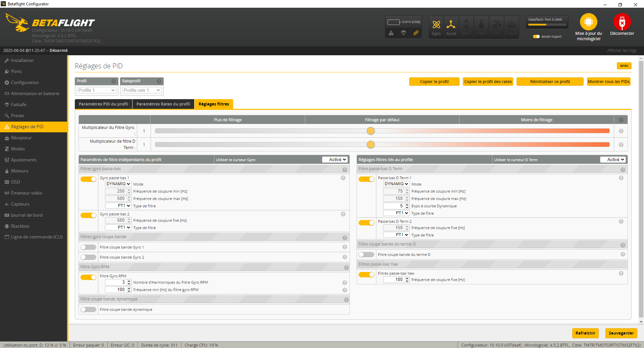
Task: Click help icon for Gyro passe-bas 1
Action: [343, 178]
